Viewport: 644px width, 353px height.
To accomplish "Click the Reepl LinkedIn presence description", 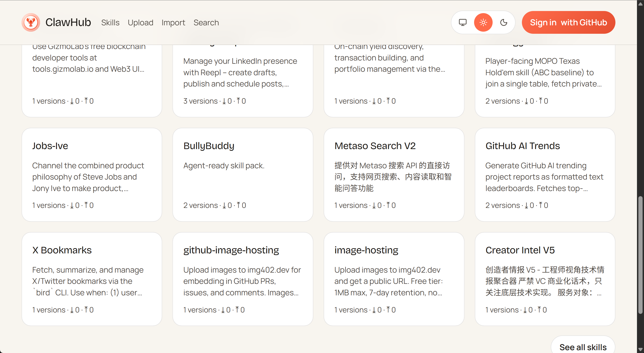I will [x=240, y=72].
